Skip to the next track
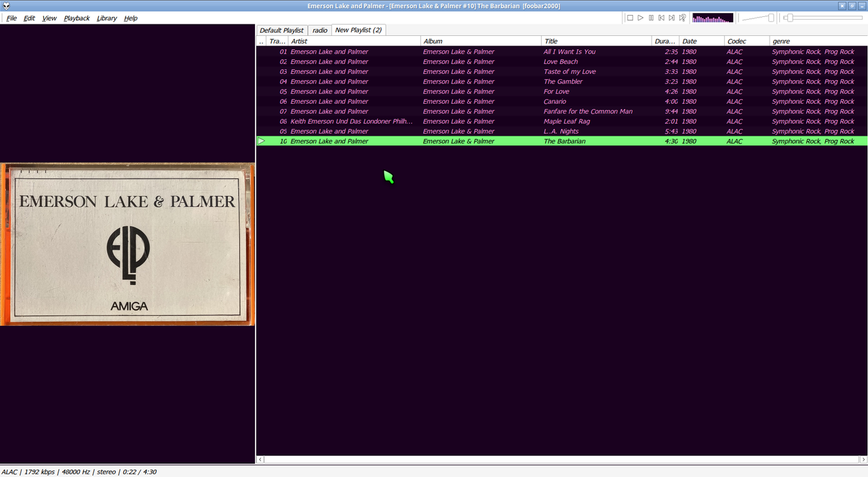Image resolution: width=868 pixels, height=477 pixels. (671, 18)
